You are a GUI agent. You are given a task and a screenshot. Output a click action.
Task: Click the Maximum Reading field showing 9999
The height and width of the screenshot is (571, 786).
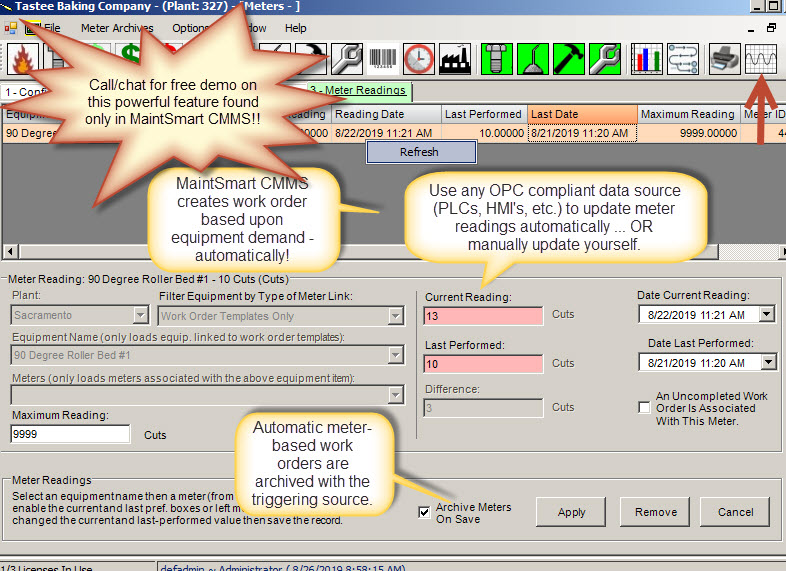click(x=70, y=434)
